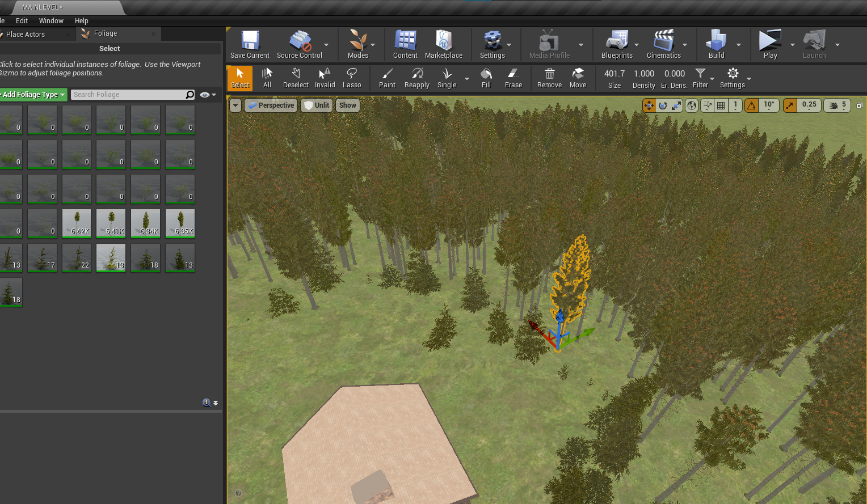Screen dimensions: 867x504
Task: Select the foliage Select tool
Action: [240, 78]
